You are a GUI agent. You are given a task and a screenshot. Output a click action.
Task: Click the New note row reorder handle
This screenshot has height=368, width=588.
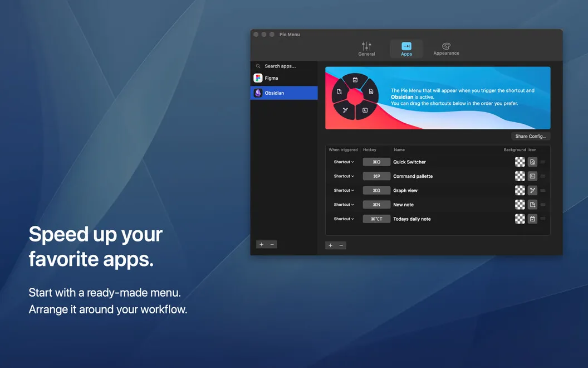point(543,205)
